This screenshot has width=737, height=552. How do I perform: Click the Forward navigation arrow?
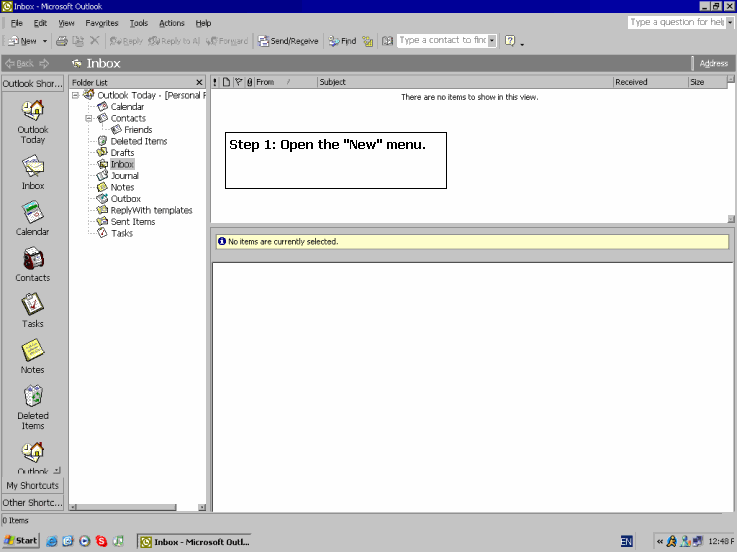click(44, 63)
